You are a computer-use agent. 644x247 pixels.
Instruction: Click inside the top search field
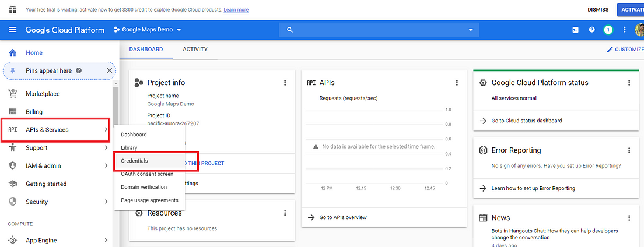coord(380,30)
